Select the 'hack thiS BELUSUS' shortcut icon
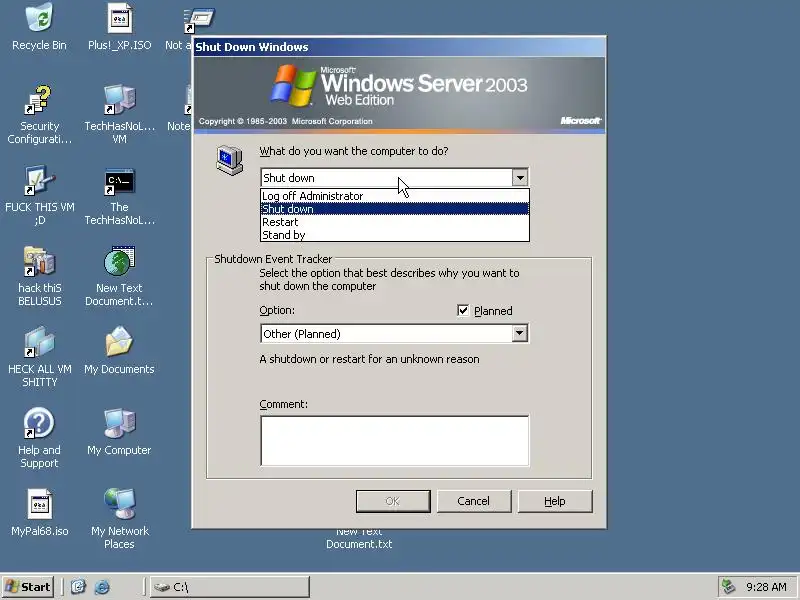The width and height of the screenshot is (800, 600). [39, 261]
